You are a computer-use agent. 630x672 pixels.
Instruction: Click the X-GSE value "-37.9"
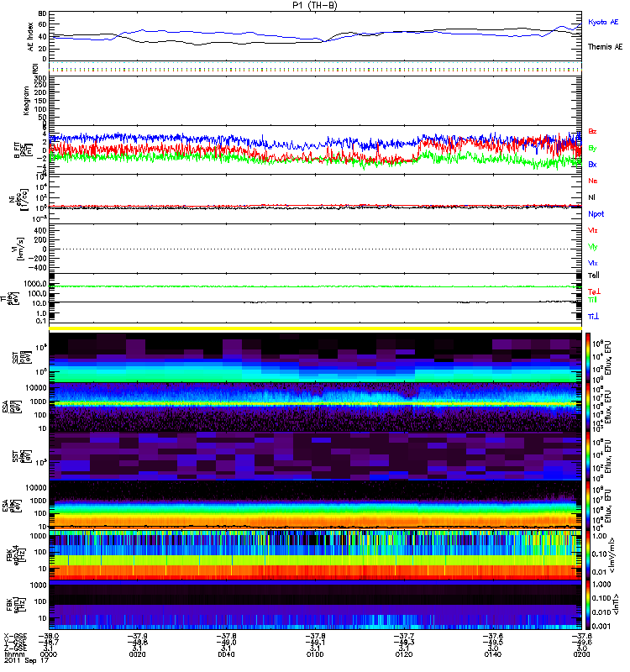(x=138, y=637)
